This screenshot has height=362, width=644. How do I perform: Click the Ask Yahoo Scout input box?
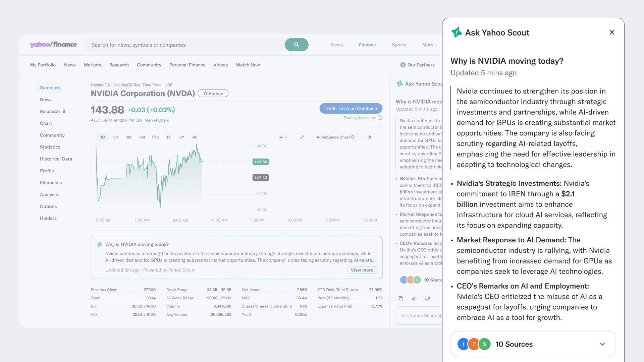click(x=419, y=315)
